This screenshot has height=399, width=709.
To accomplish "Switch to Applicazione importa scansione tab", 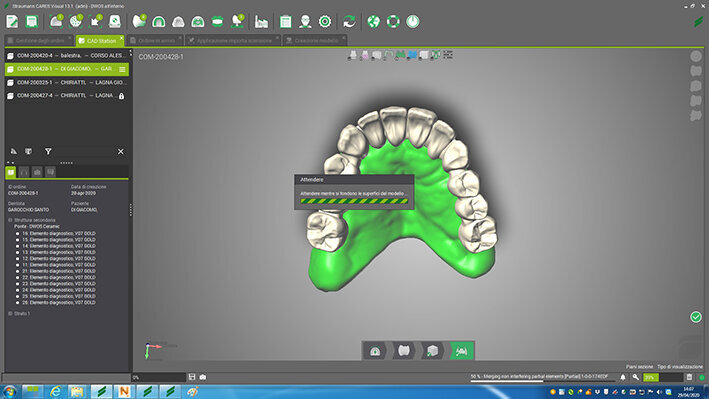I will point(233,41).
